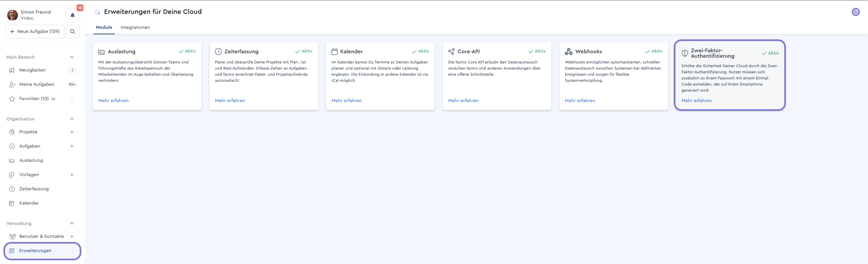Open Mehr erfahren link for Webhooks

pyautogui.click(x=580, y=101)
